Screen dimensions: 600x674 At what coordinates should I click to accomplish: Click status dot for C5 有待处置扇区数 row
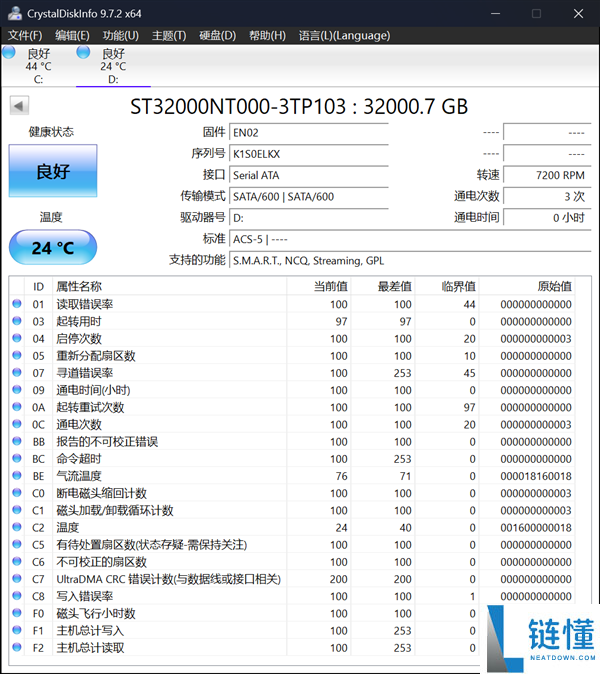(x=17, y=544)
